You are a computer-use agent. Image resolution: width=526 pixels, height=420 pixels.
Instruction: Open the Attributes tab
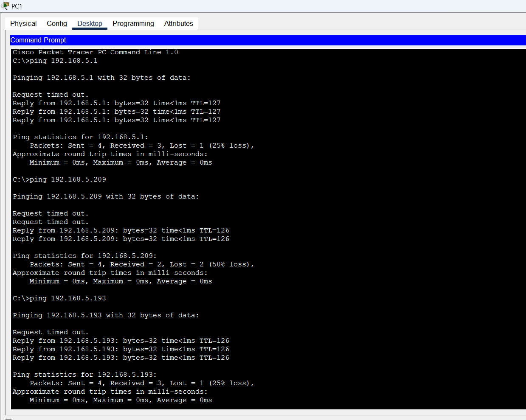click(178, 24)
